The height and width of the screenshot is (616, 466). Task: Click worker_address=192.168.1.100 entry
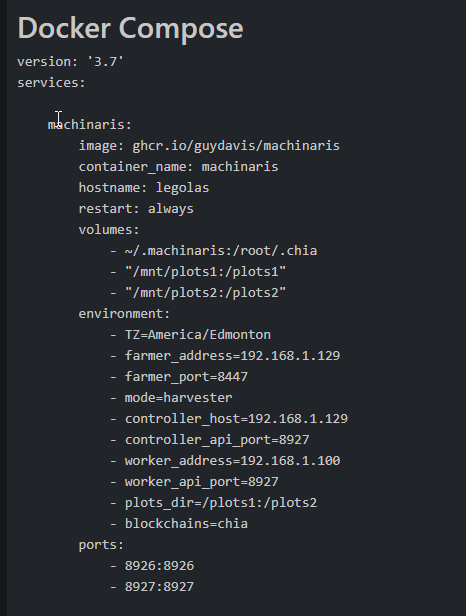tap(225, 461)
